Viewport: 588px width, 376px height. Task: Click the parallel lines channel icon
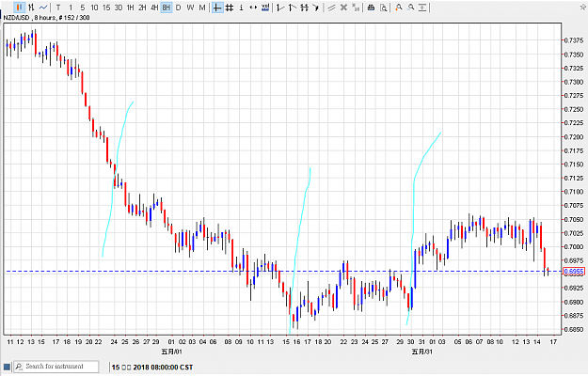331,8
